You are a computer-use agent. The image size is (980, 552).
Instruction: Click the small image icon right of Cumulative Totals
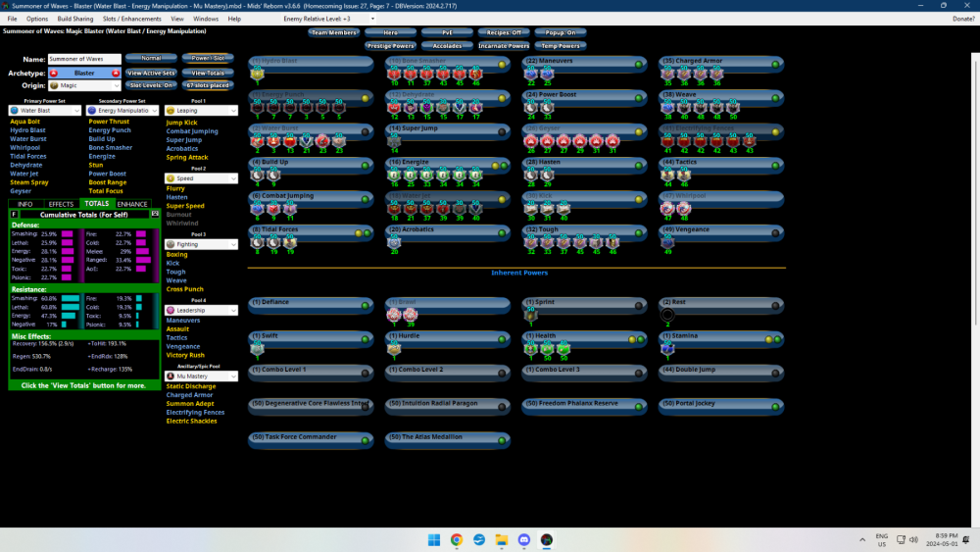pos(155,214)
